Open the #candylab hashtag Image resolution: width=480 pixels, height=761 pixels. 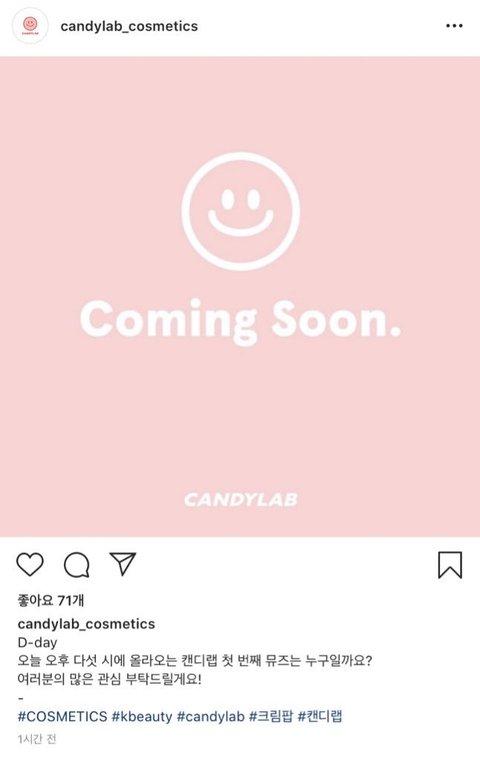[x=211, y=716]
